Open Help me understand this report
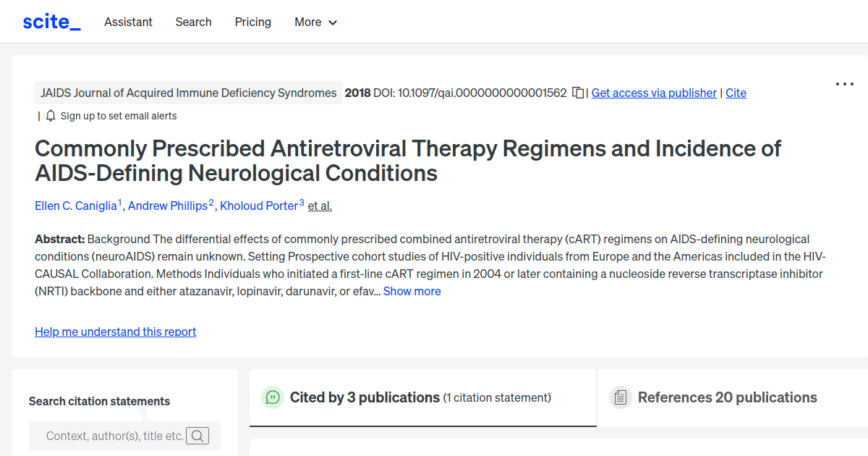Viewport: 868px width, 456px height. pos(115,332)
